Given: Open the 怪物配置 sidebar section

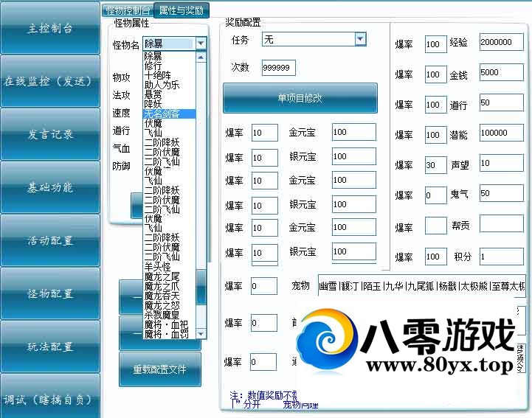Looking at the screenshot, I should [50, 293].
